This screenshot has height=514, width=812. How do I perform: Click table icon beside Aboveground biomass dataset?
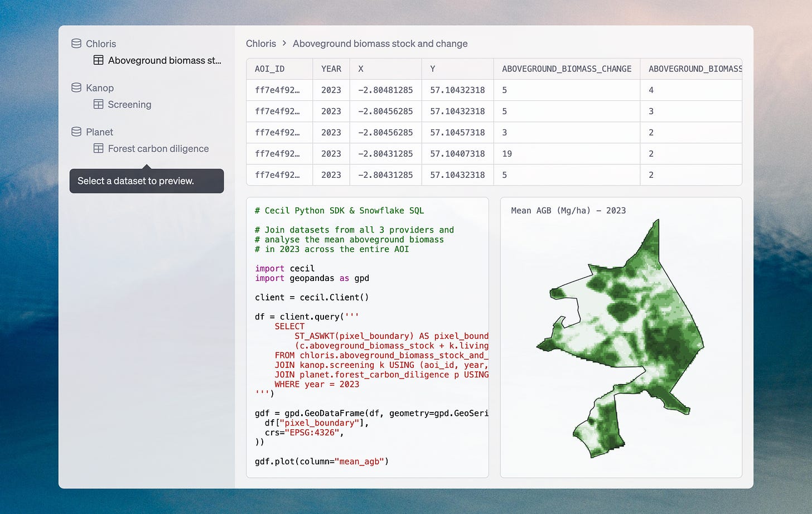(98, 60)
